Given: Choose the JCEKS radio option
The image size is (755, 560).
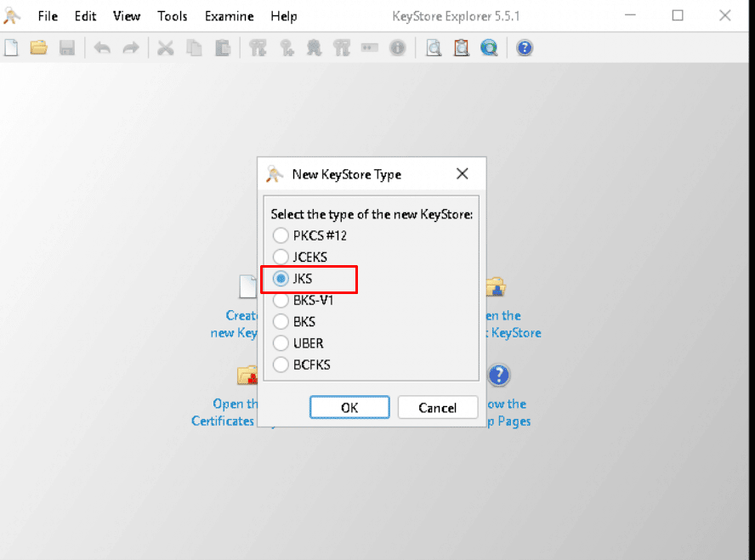Looking at the screenshot, I should (x=280, y=257).
